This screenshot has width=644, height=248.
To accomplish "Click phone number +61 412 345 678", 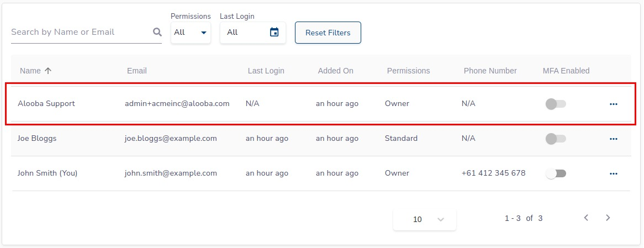I will click(x=494, y=173).
